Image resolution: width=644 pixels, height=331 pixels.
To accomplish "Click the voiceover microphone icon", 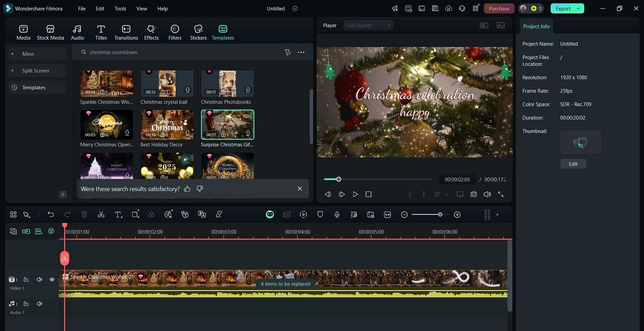I will (337, 215).
